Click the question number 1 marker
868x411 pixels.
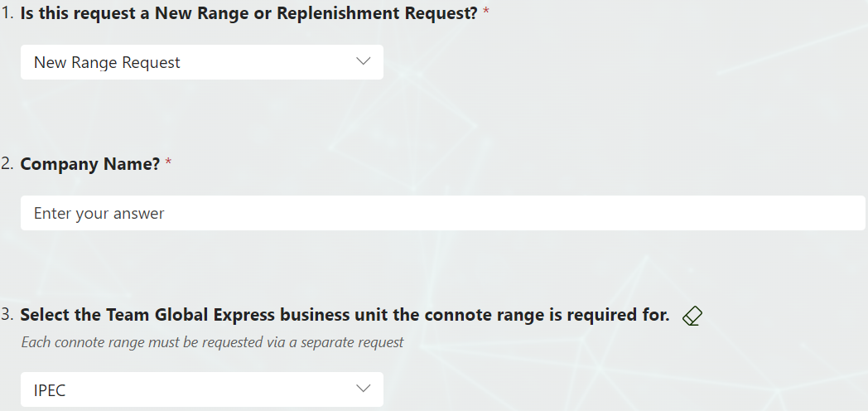7,13
